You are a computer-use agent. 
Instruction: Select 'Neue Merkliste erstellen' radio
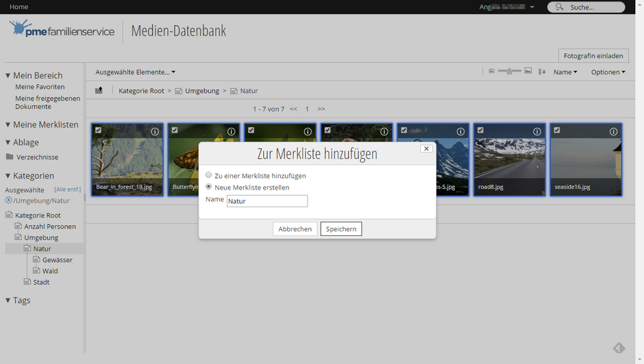click(x=209, y=187)
